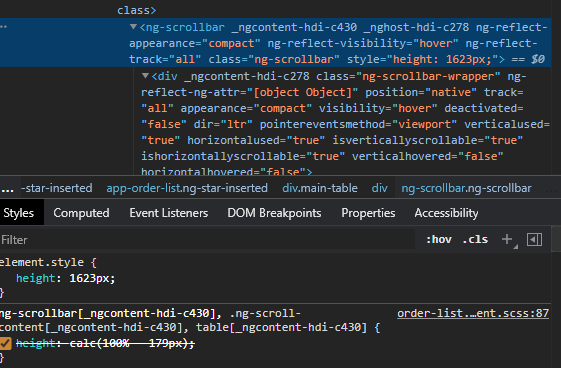Toggle the :hov element state panel
This screenshot has height=368, width=561.
(x=439, y=240)
